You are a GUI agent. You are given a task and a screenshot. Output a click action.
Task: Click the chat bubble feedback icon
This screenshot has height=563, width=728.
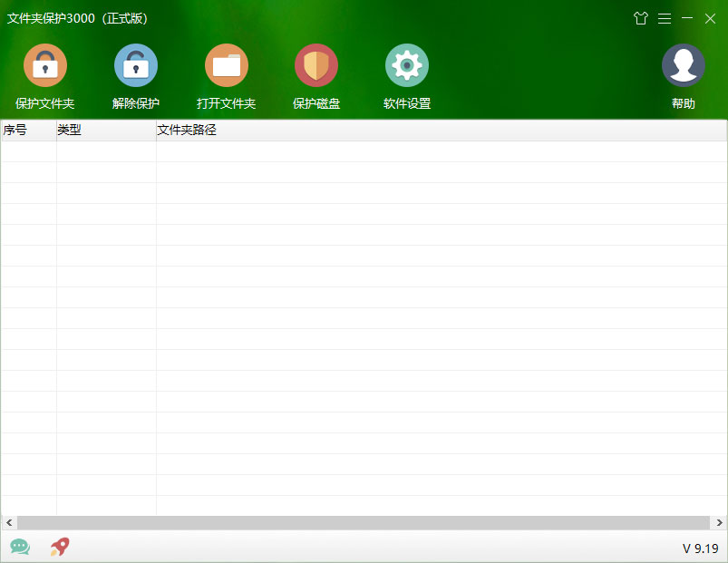20,547
